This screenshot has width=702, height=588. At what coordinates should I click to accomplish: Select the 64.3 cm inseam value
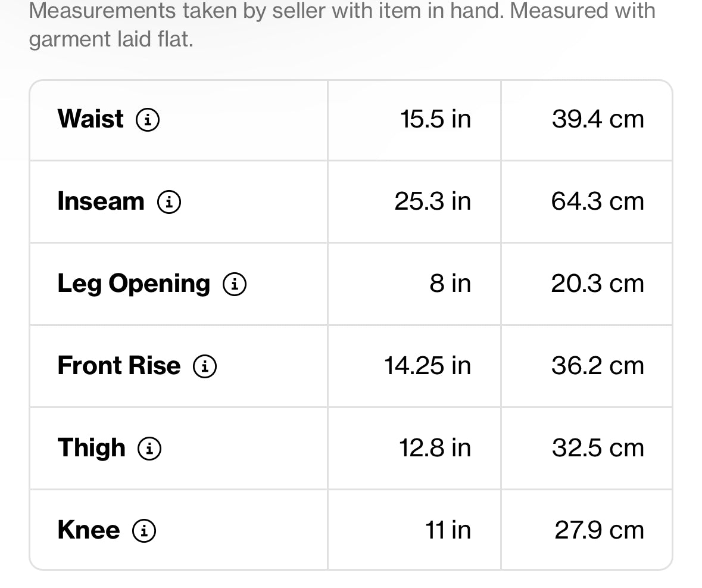597,201
